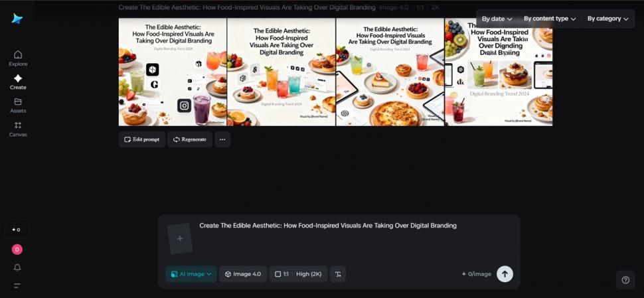Open the three-dot more options button

point(222,139)
